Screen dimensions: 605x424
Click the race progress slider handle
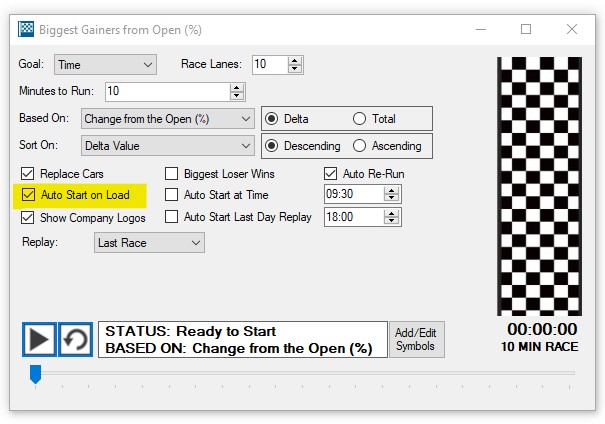point(35,373)
